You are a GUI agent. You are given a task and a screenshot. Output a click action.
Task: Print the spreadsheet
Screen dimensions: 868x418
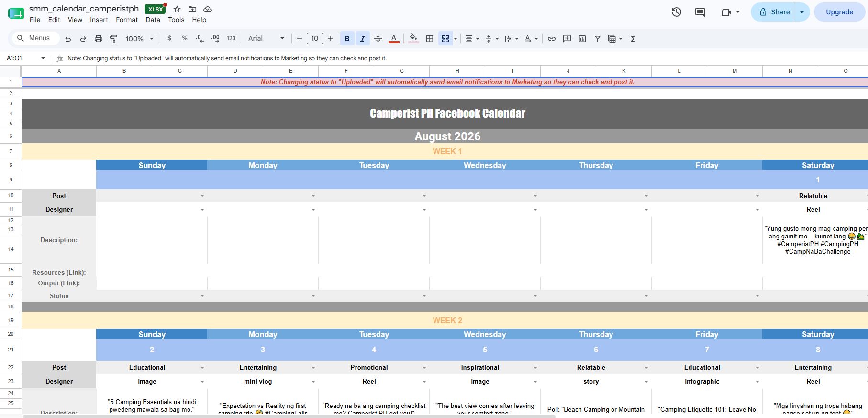coord(98,39)
